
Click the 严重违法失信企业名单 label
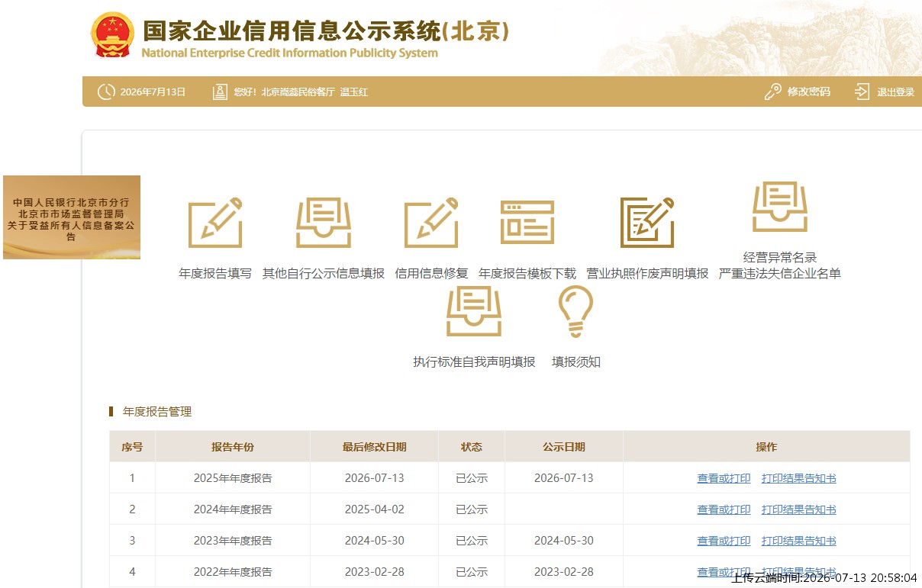click(780, 273)
